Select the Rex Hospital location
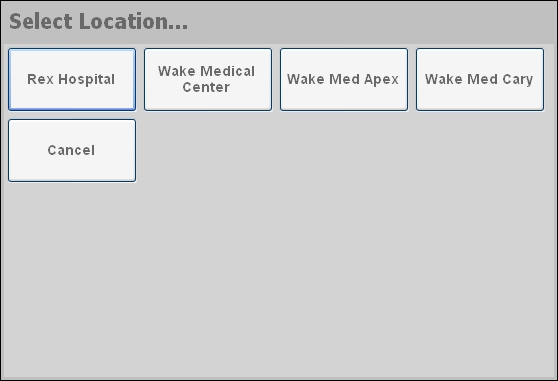 (72, 79)
